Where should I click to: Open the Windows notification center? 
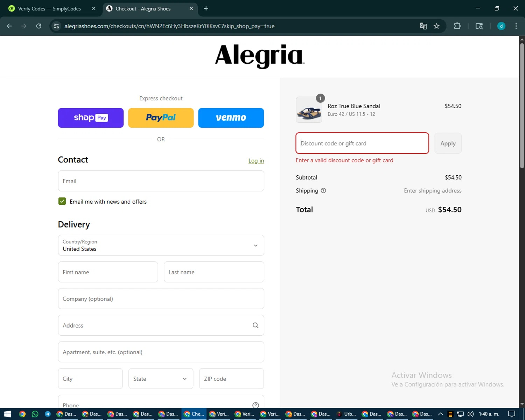[x=511, y=414]
